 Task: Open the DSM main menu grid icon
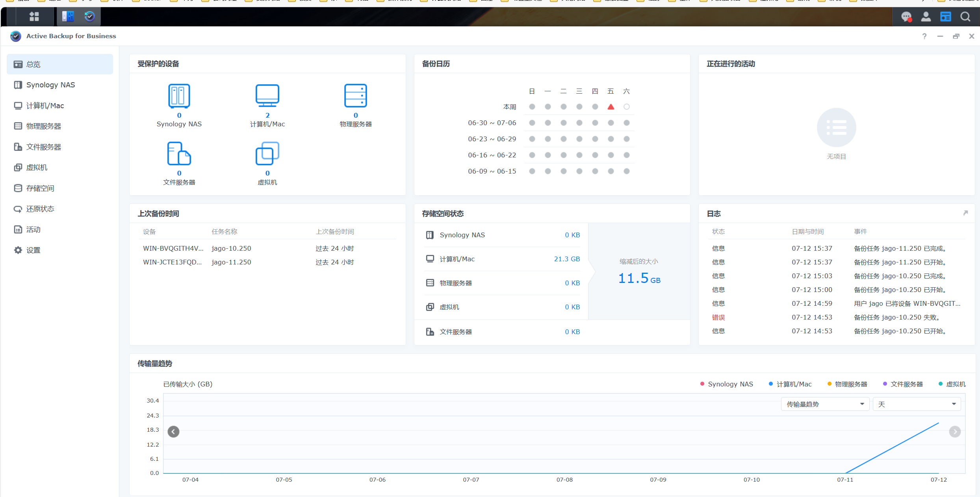click(x=34, y=16)
